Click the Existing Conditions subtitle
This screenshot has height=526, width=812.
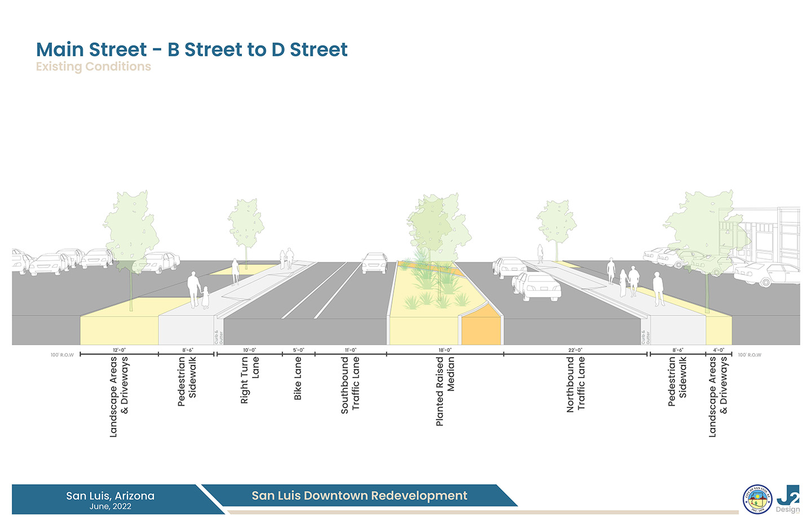point(94,67)
